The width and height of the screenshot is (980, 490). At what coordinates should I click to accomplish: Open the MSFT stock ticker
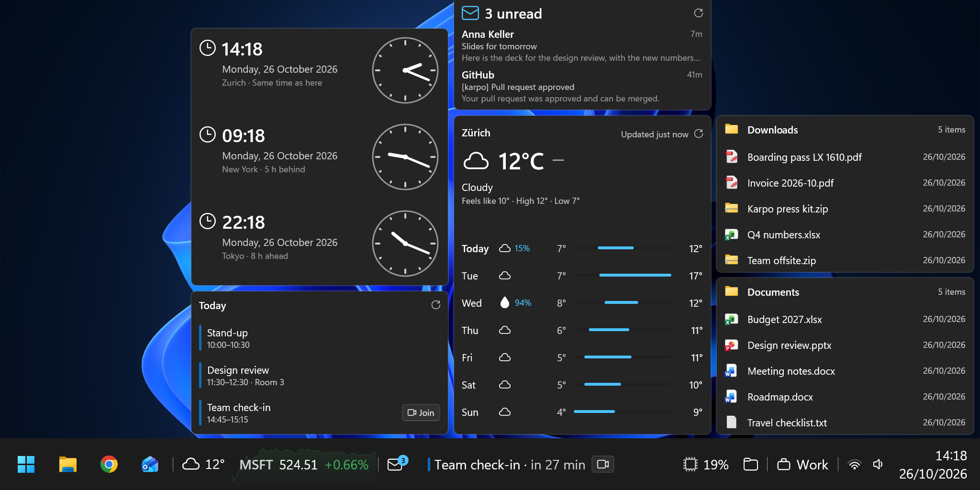coord(304,464)
